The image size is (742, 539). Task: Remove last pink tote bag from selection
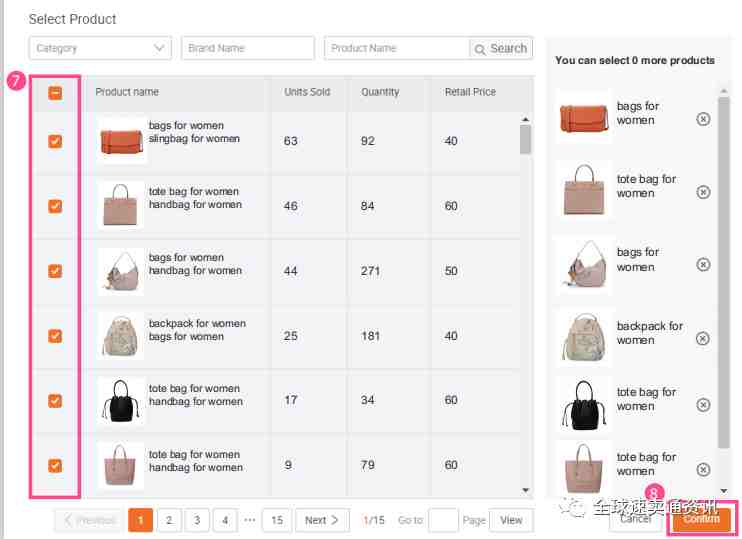(703, 469)
